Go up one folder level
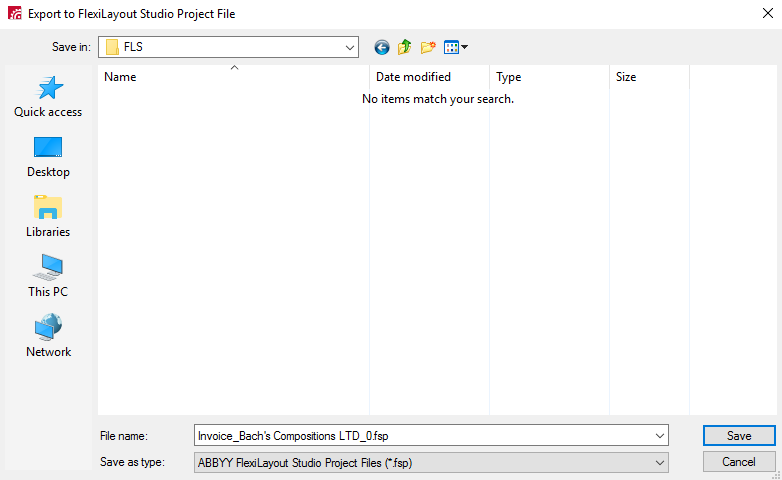The width and height of the screenshot is (782, 480). [x=404, y=47]
